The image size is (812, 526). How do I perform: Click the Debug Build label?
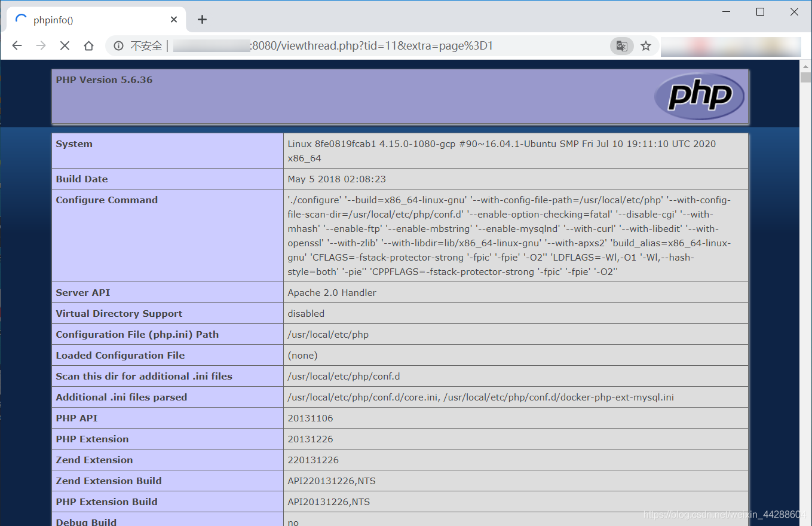point(86,522)
